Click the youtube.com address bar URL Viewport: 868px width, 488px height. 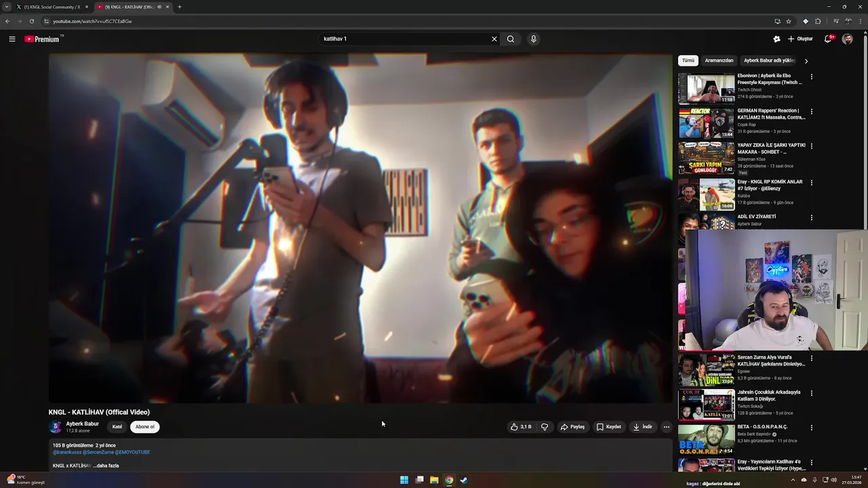click(x=92, y=22)
